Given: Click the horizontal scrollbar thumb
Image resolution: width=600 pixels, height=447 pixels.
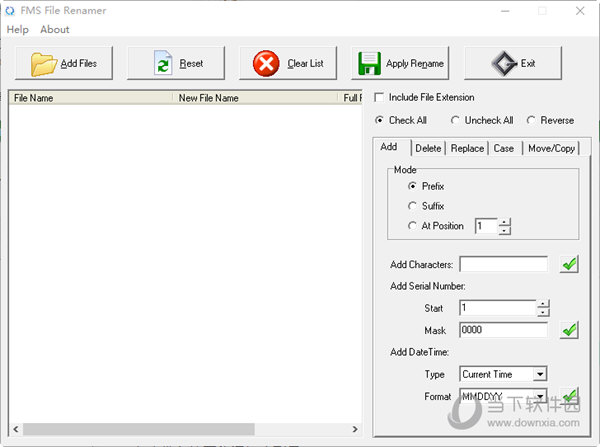Looking at the screenshot, I should tap(139, 429).
